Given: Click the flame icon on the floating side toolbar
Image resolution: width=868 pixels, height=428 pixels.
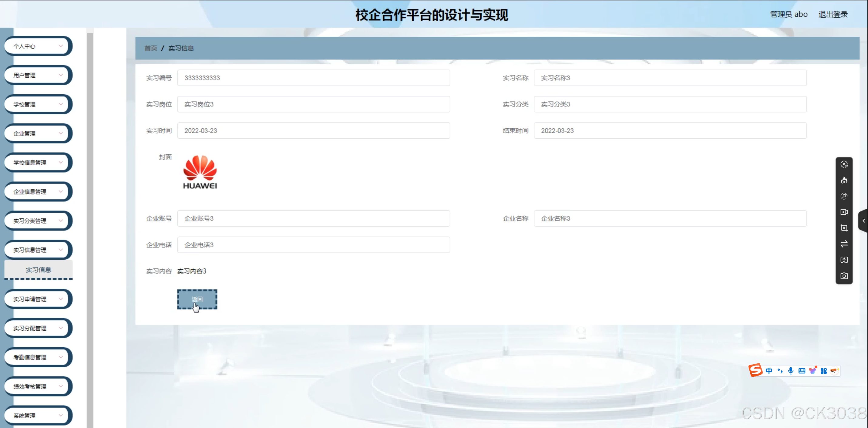Looking at the screenshot, I should click(844, 180).
